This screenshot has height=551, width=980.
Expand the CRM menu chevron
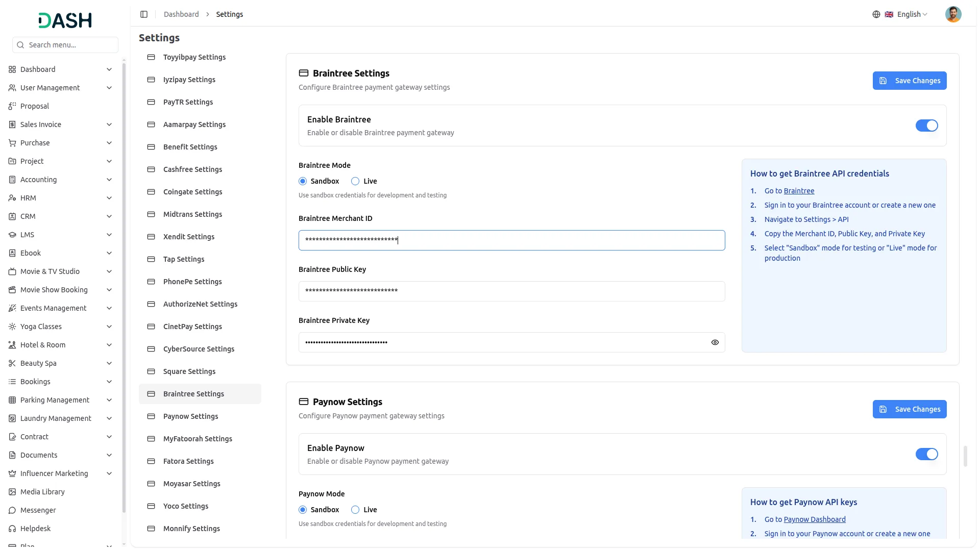(109, 216)
